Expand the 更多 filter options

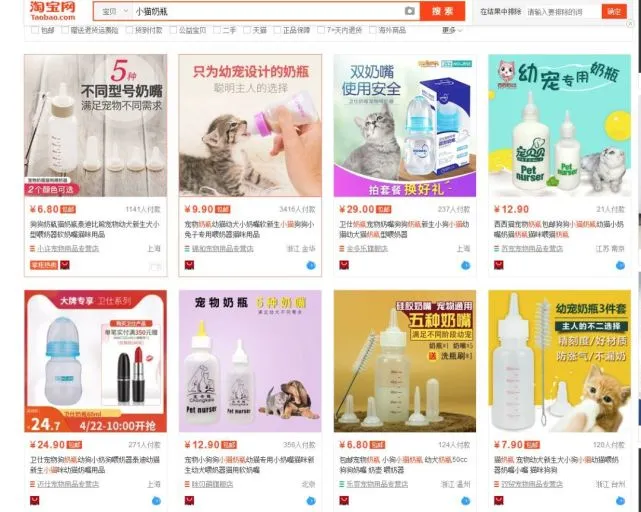coord(452,30)
